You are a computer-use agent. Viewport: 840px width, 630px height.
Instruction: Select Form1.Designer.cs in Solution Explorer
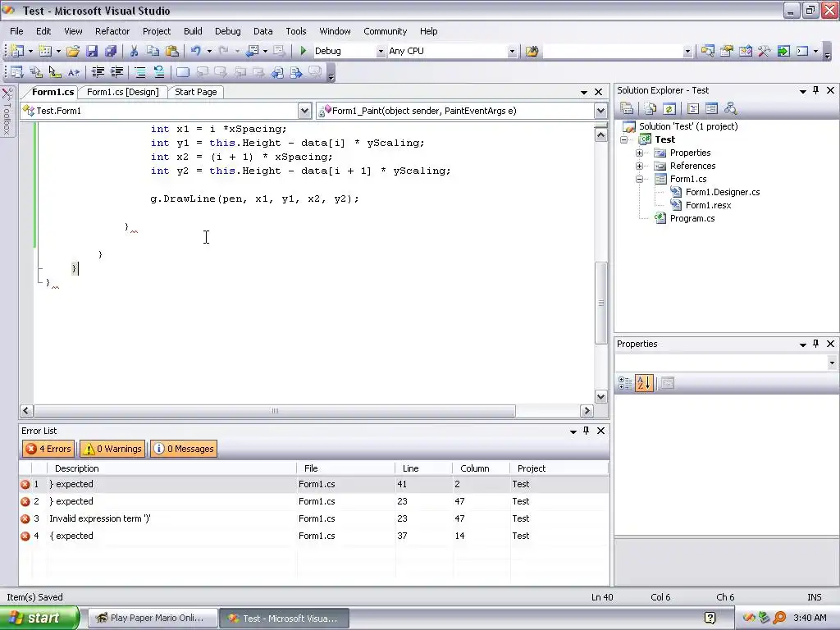(723, 192)
